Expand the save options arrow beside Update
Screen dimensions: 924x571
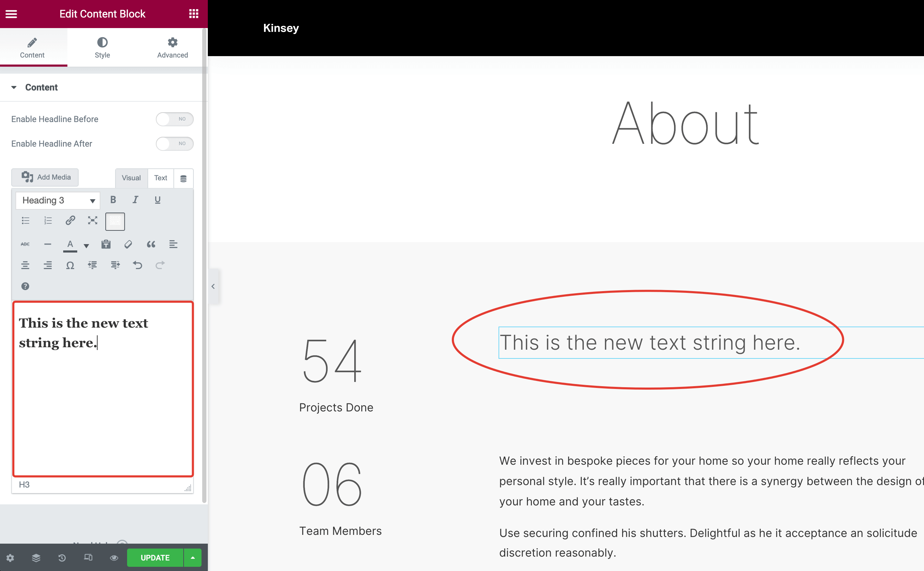[x=193, y=557]
